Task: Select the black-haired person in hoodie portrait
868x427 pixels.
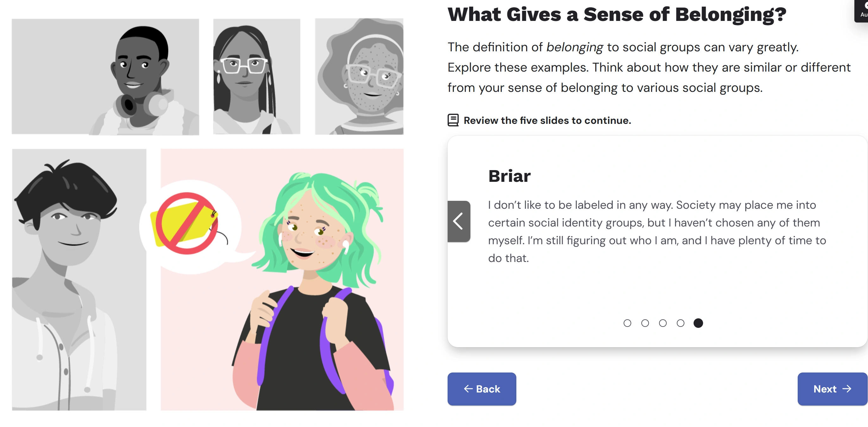Action: coord(79,280)
